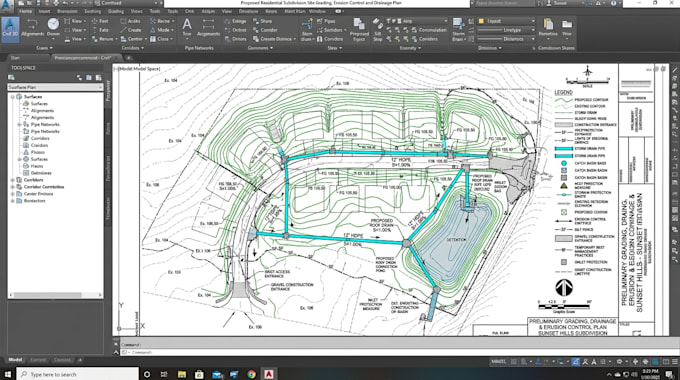This screenshot has height=380, width=680.
Task: Click the LEGEND heading in the drawing
Action: click(x=563, y=92)
